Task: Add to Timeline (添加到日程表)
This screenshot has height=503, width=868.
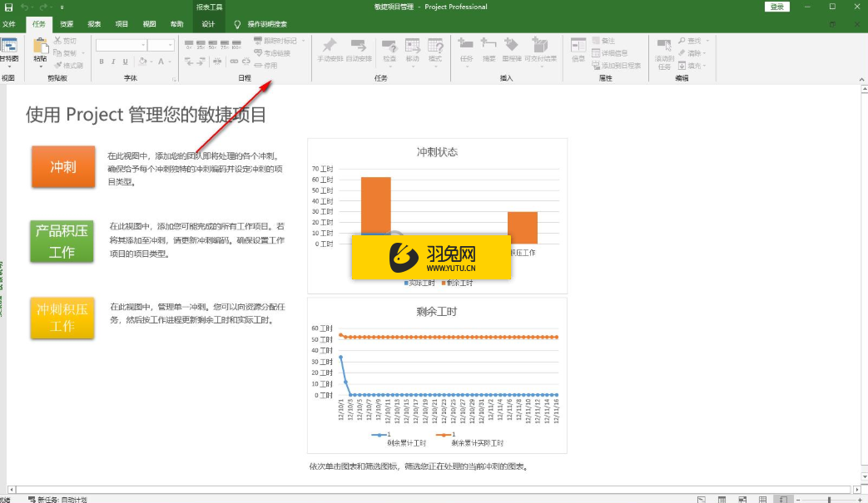Action: (x=616, y=65)
